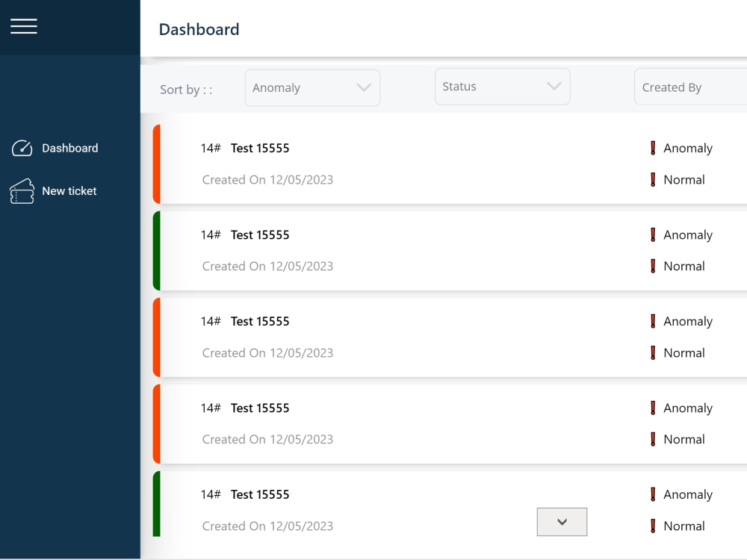Open the Created By filter dropdown
This screenshot has height=560, width=747.
691,87
